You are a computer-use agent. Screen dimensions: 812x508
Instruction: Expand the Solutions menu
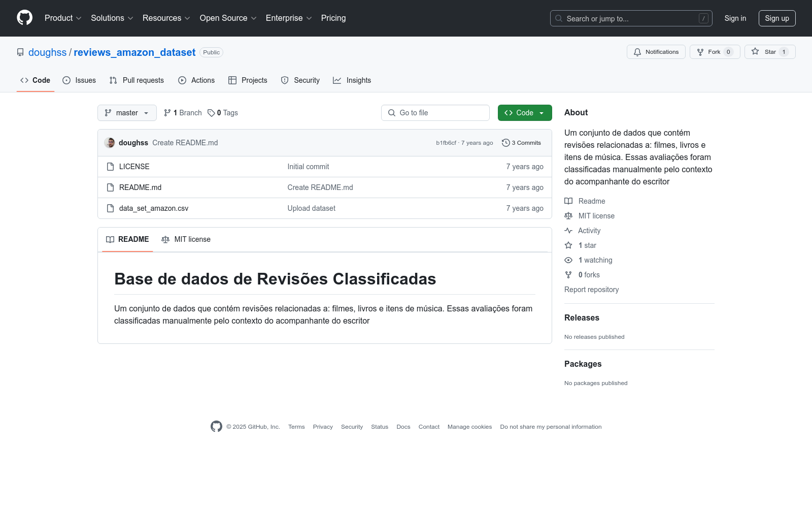pyautogui.click(x=112, y=18)
